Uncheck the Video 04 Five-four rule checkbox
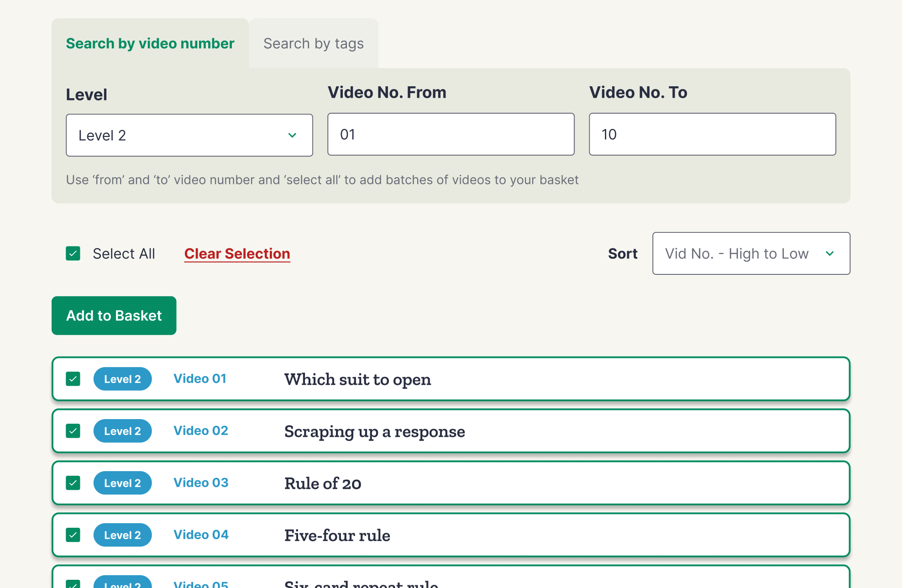 point(73,535)
